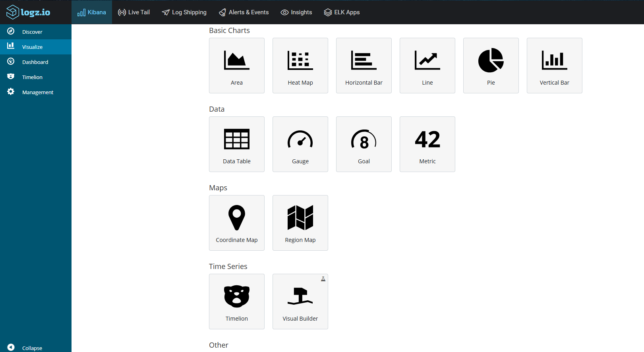Click the experimental flask icon on Visual Builder
Viewport: 644px width, 352px height.
(323, 279)
